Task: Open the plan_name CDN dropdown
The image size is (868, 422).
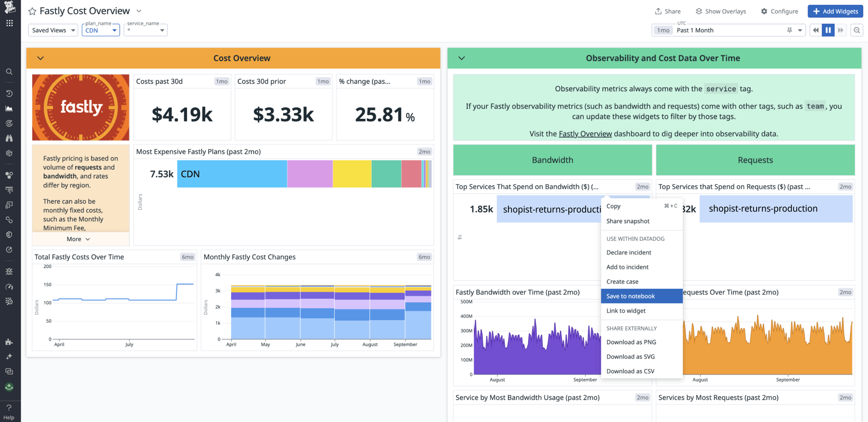Action: coord(101,30)
